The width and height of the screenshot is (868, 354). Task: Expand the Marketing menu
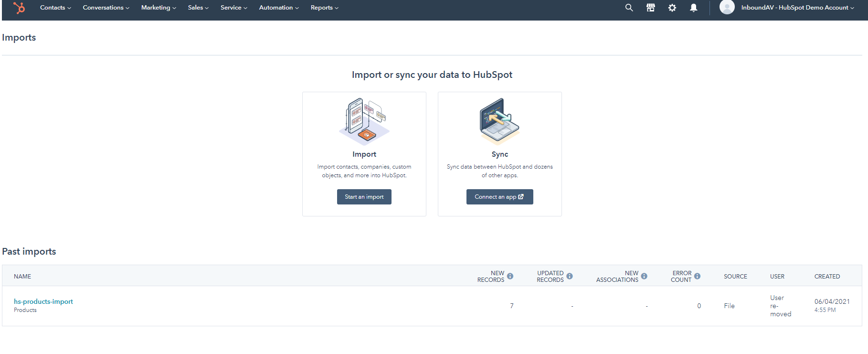pos(159,8)
